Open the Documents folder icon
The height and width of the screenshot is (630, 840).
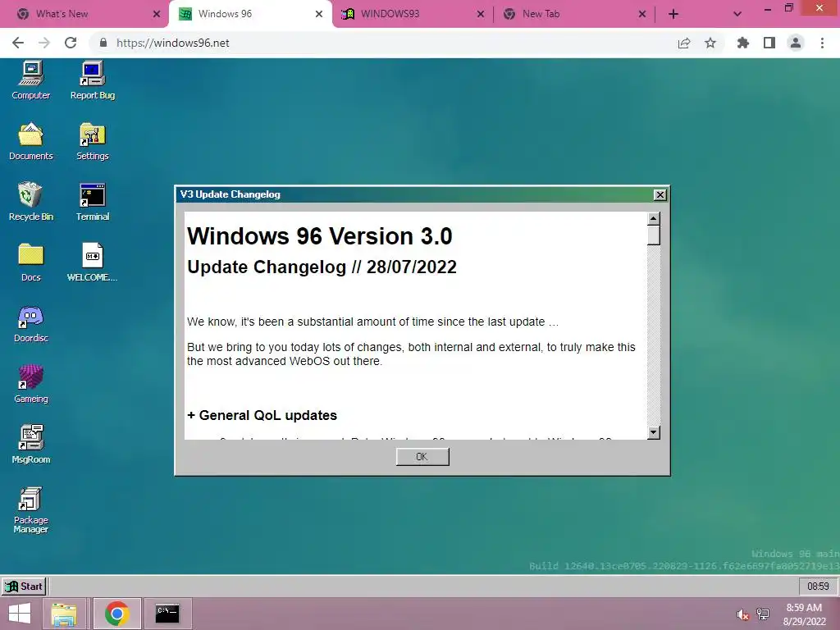tap(30, 141)
